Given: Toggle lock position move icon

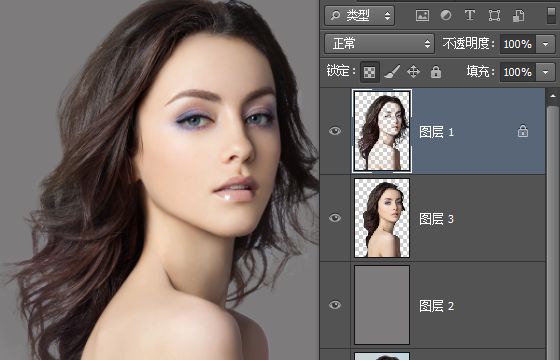Looking at the screenshot, I should [x=413, y=72].
